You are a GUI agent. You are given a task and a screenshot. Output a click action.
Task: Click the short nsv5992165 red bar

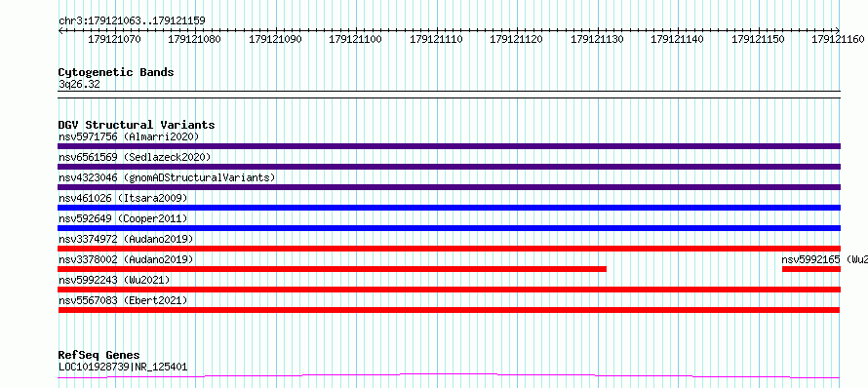811,269
